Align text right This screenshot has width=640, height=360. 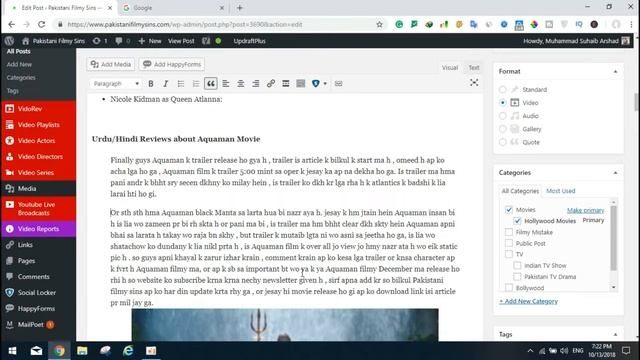tap(256, 84)
